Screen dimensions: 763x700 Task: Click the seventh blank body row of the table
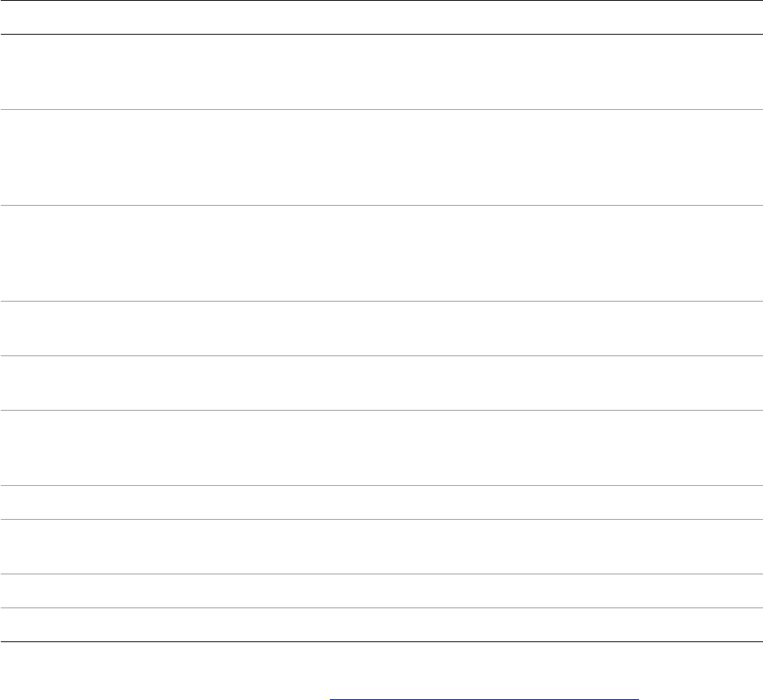(381, 502)
